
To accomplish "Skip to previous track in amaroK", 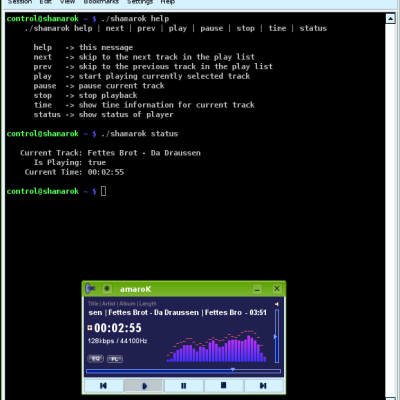I will (x=104, y=386).
